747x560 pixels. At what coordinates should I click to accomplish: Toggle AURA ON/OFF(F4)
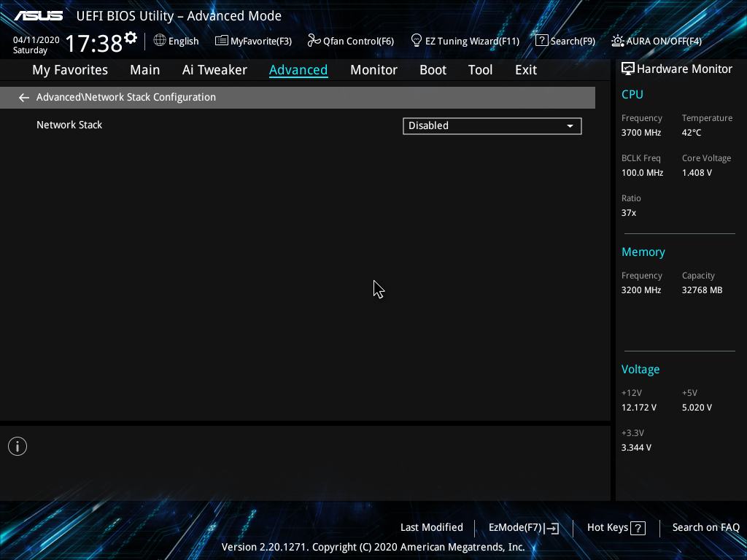(664, 42)
